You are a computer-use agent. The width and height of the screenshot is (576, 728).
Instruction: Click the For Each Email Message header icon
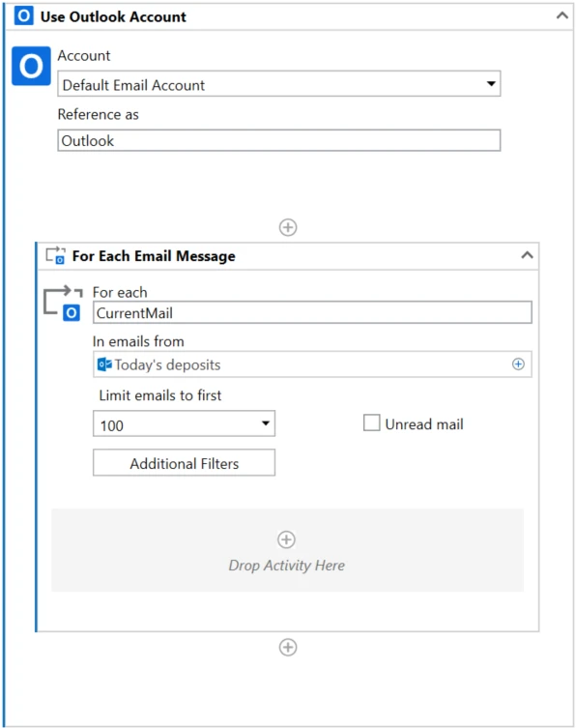click(x=55, y=255)
